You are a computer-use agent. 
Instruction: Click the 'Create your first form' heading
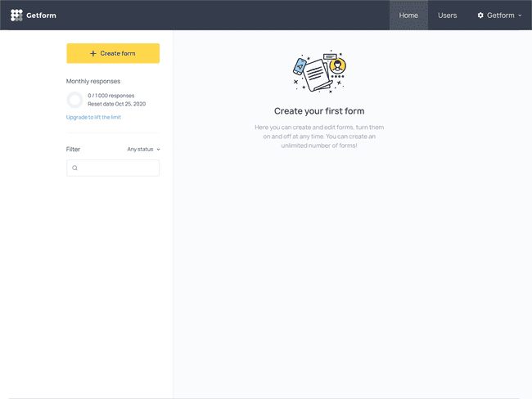(x=319, y=111)
